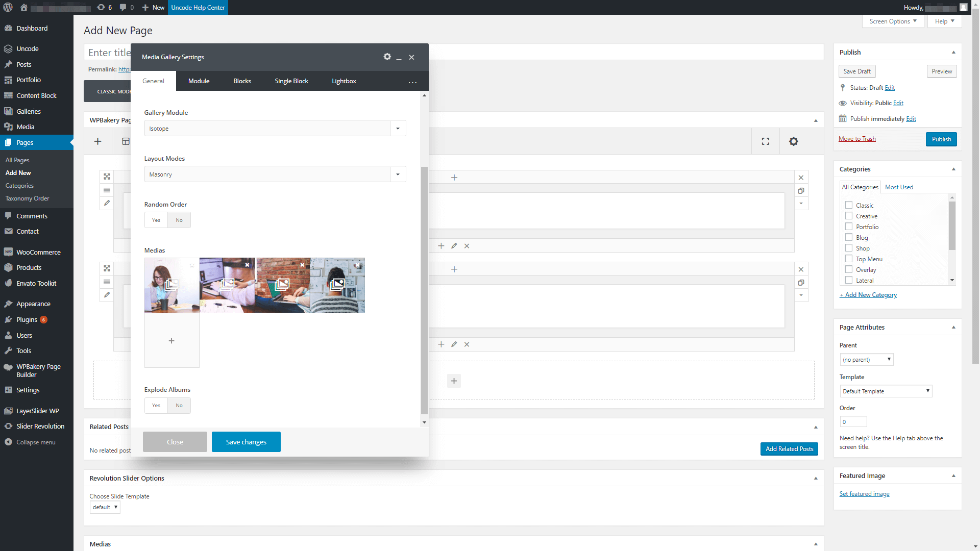Remove first row's column via bottom X
980x551 pixels.
point(467,246)
